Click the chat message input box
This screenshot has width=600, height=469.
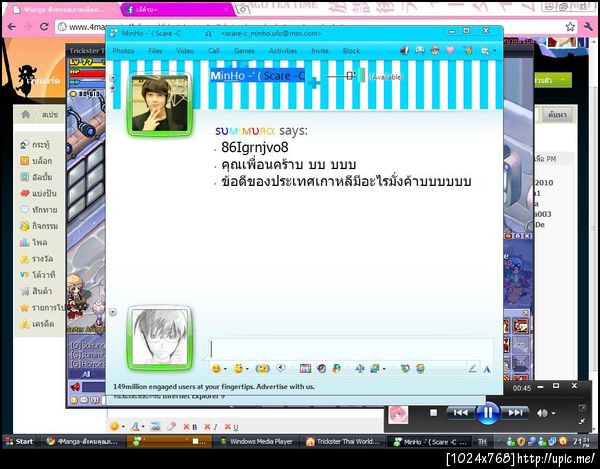(x=350, y=349)
